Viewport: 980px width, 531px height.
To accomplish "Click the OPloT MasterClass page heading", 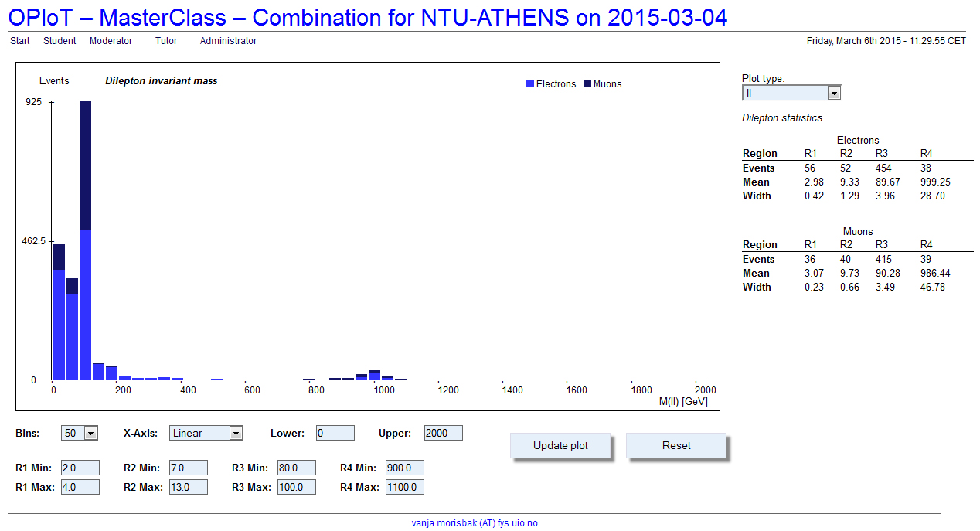I will tap(368, 17).
